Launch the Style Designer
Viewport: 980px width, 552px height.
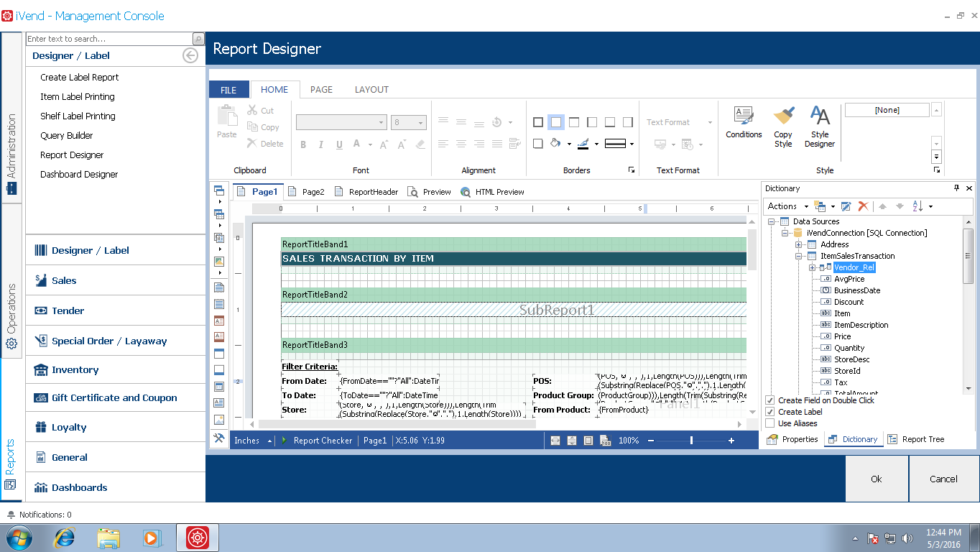click(820, 127)
